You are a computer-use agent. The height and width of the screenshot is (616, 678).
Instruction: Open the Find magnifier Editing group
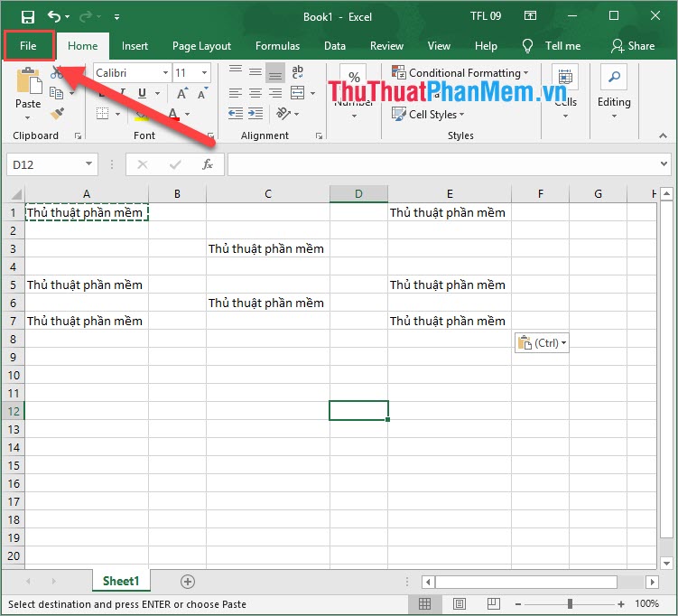tap(614, 77)
